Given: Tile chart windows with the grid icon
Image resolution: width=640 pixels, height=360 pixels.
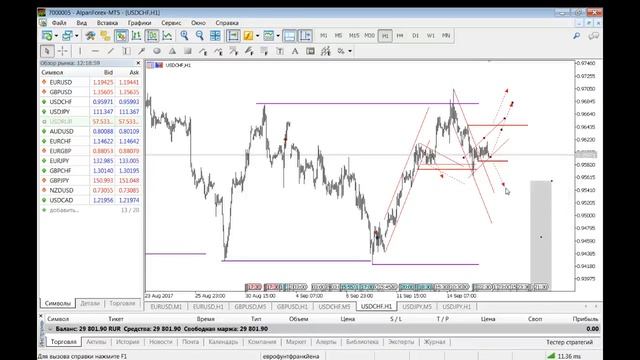Looking at the screenshot, I should pyautogui.click(x=215, y=36).
